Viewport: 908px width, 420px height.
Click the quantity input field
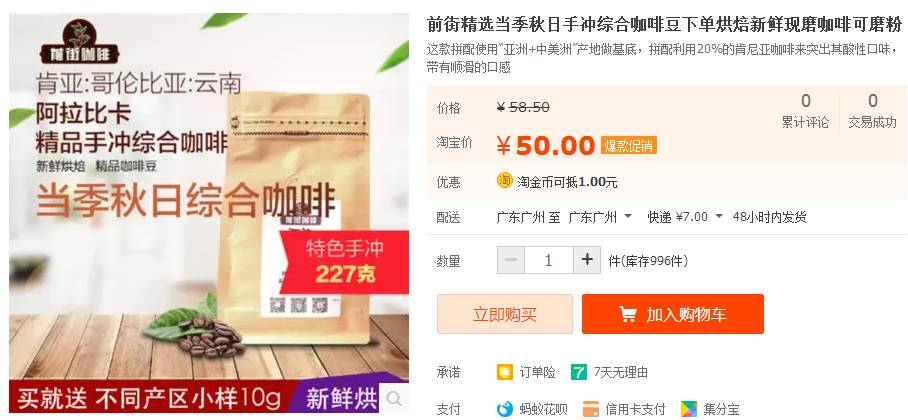point(549,260)
